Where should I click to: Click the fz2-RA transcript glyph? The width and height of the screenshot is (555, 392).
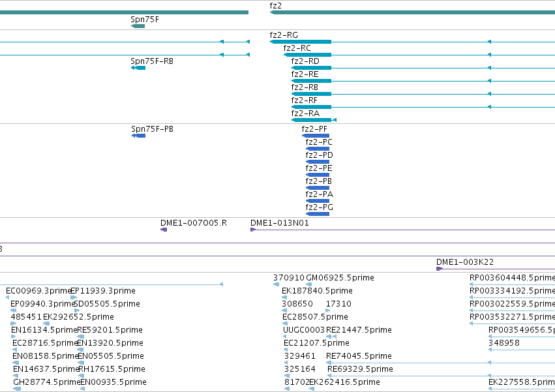pyautogui.click(x=314, y=120)
